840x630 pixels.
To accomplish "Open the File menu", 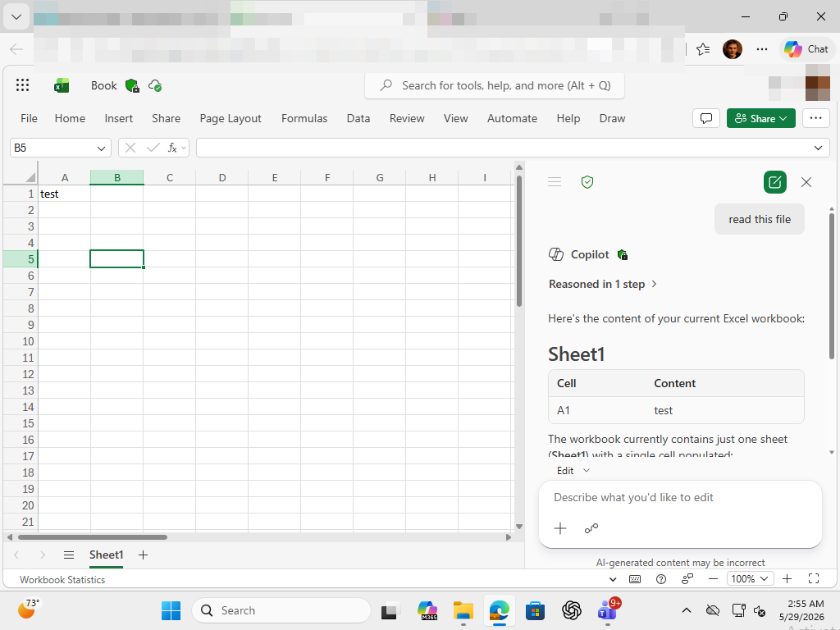I will point(29,118).
